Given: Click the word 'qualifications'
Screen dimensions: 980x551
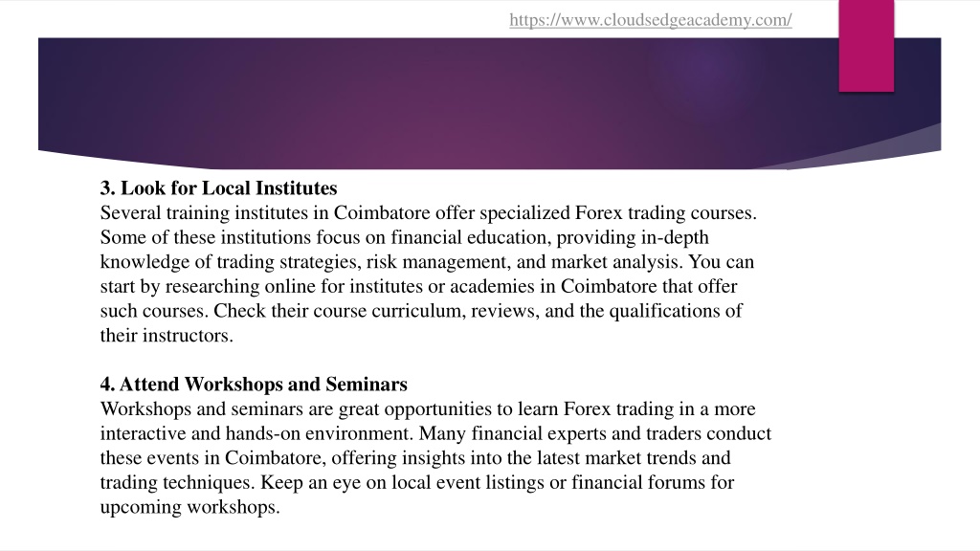Looking at the screenshot, I should point(666,311).
